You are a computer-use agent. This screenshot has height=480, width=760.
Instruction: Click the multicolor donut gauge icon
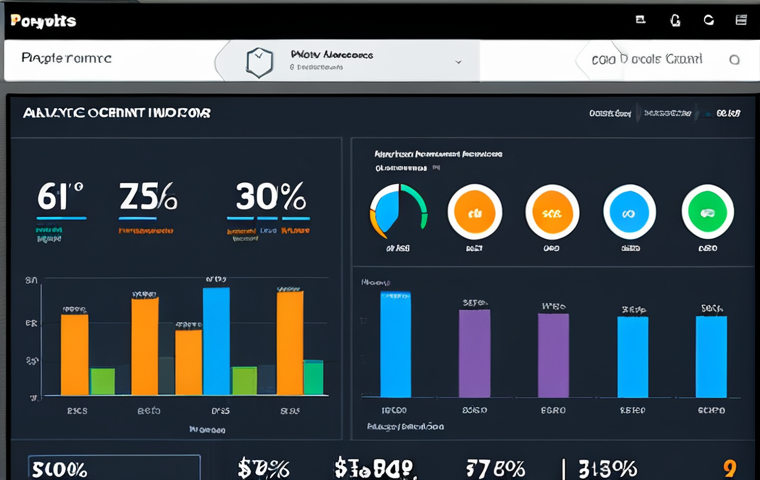point(398,212)
